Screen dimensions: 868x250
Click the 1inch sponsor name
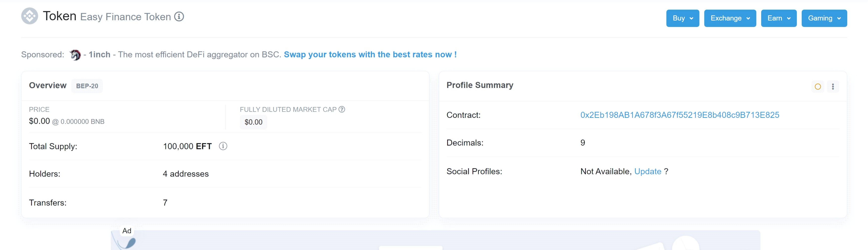pyautogui.click(x=99, y=55)
